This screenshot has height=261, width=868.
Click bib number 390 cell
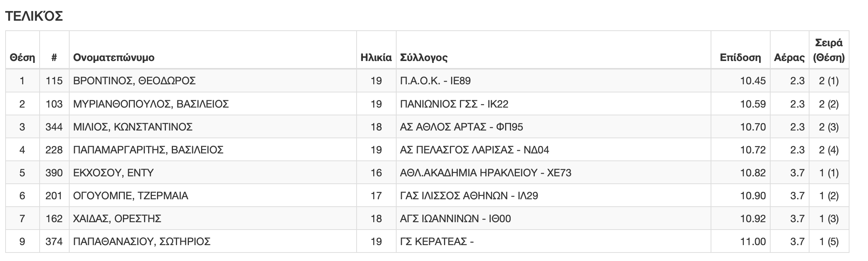[54, 173]
